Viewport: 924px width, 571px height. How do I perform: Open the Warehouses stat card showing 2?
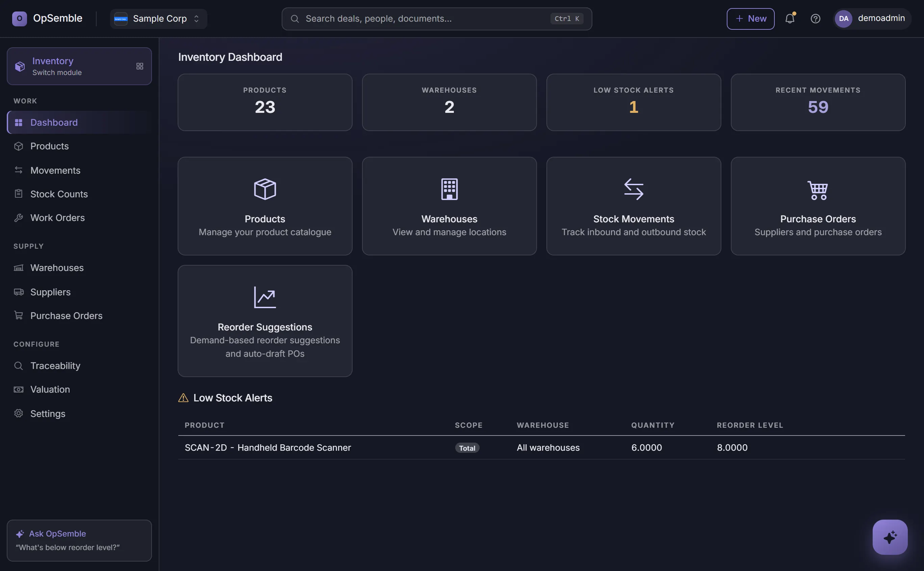449,102
